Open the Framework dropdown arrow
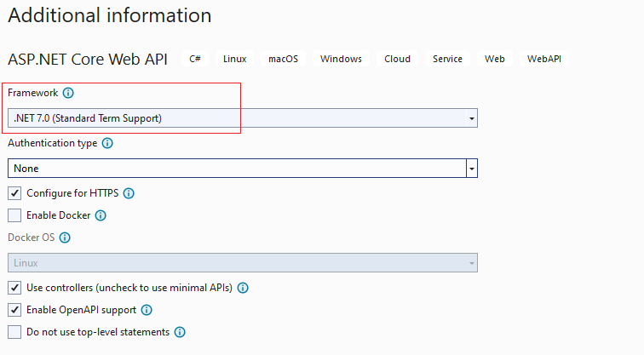The height and width of the screenshot is (355, 644). tap(472, 118)
